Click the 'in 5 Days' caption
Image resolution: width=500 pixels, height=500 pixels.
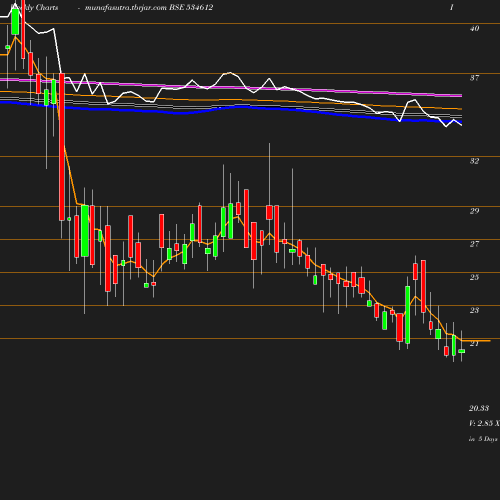pyautogui.click(x=483, y=439)
